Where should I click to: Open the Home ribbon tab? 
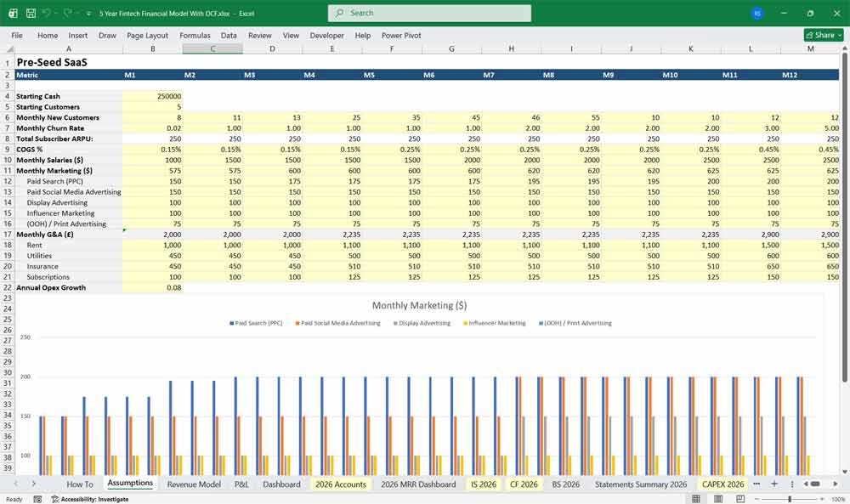48,35
